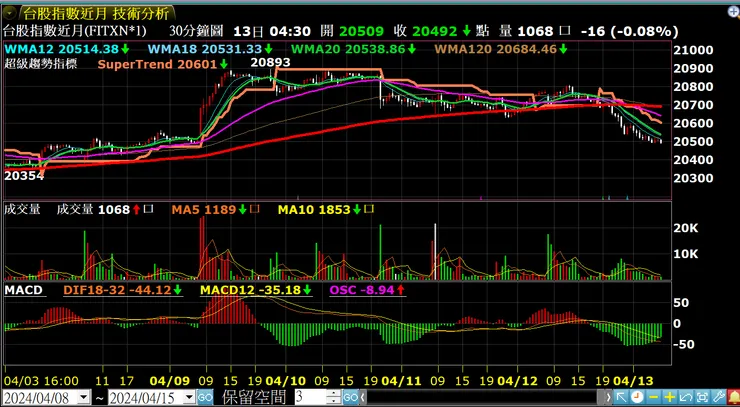Click the 20893 high price marker
The height and width of the screenshot is (407, 740).
click(x=270, y=62)
